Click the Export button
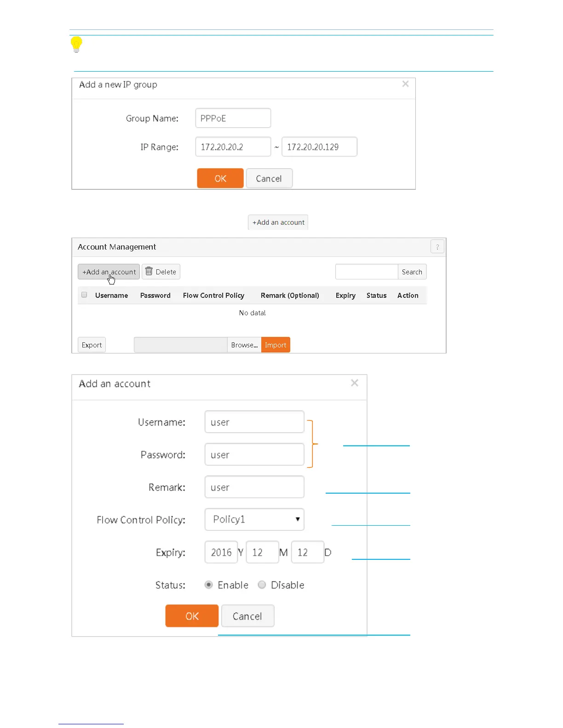Viewport: 563px width, 728px height. pos(92,345)
